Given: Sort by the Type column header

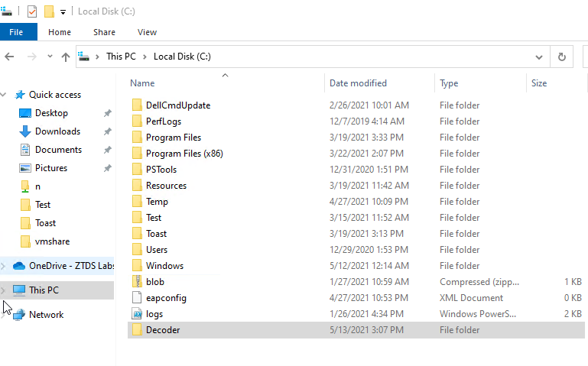Looking at the screenshot, I should [x=449, y=83].
